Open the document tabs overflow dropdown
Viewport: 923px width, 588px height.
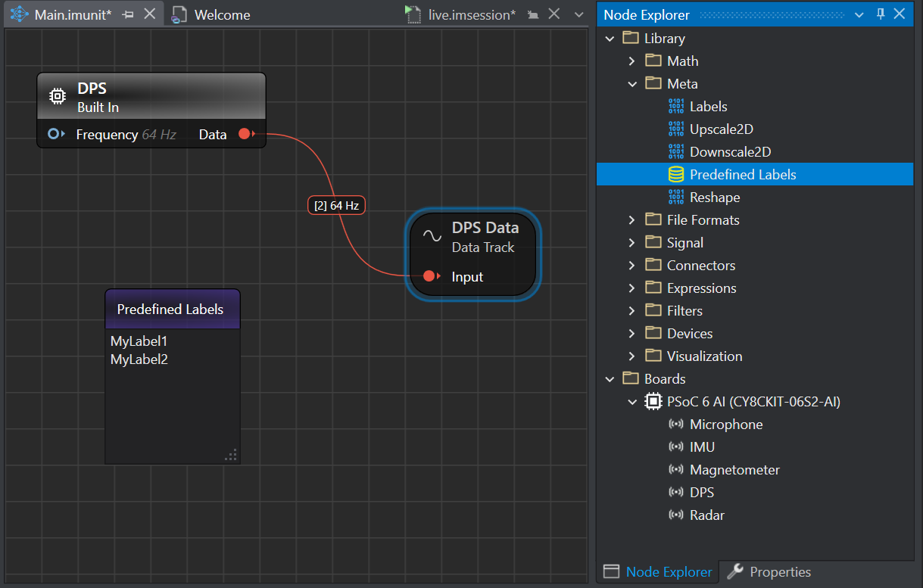point(579,14)
